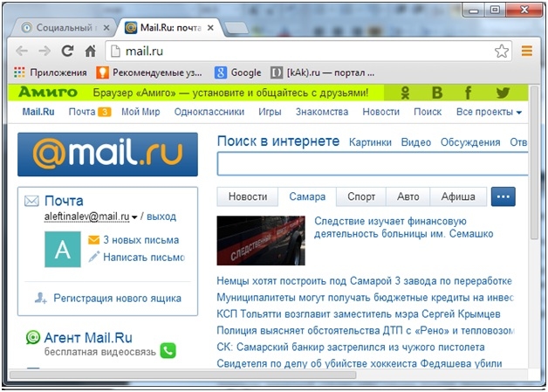
Task: Bookmark this page with the star icon
Action: (502, 51)
